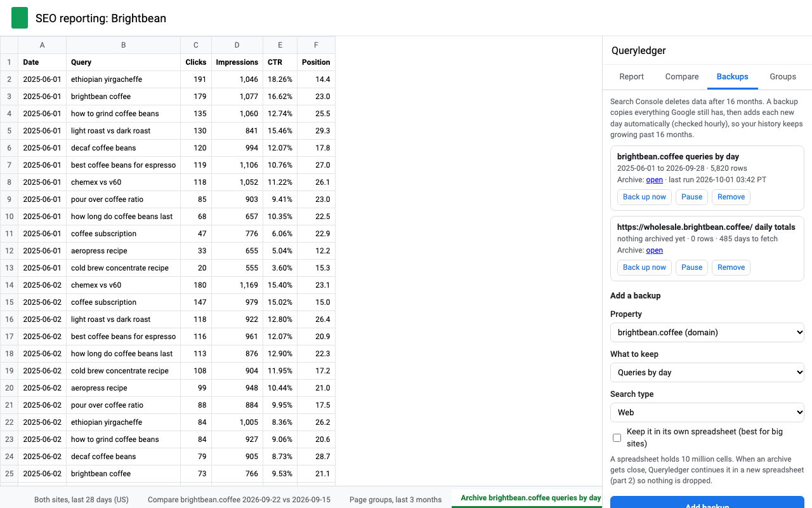Image resolution: width=812 pixels, height=508 pixels.
Task: Select column D header
Action: [237, 45]
